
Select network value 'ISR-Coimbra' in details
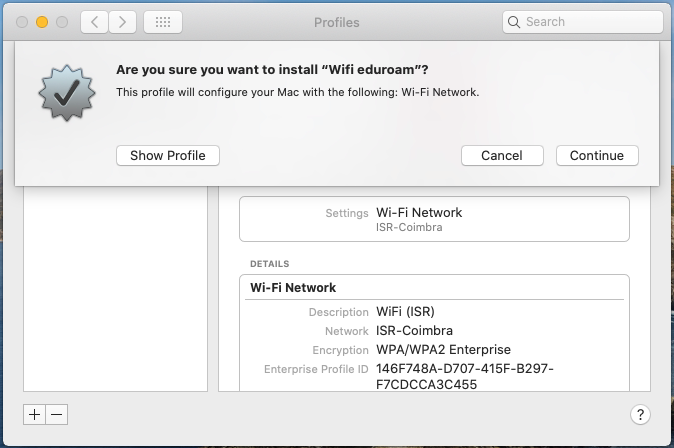coord(414,331)
